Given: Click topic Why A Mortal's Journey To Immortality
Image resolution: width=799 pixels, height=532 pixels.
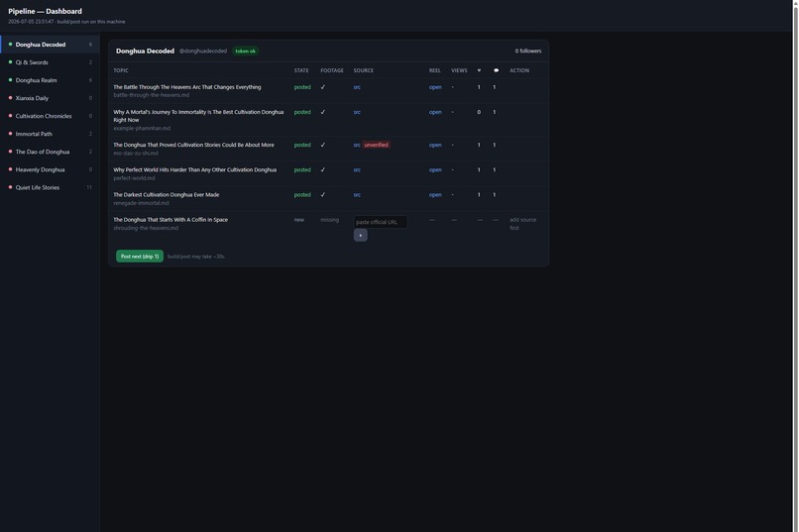Looking at the screenshot, I should pyautogui.click(x=198, y=116).
